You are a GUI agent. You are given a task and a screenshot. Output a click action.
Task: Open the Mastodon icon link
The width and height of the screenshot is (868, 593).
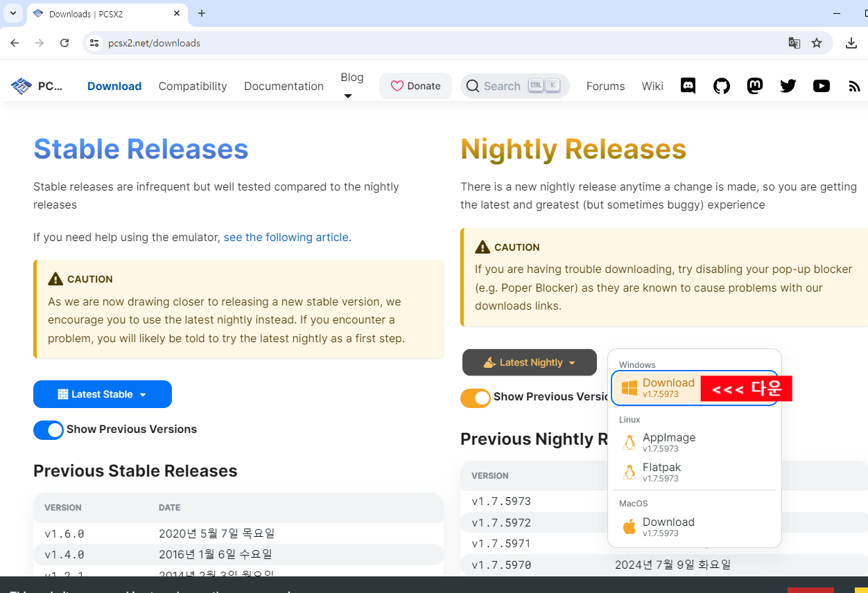click(x=755, y=86)
